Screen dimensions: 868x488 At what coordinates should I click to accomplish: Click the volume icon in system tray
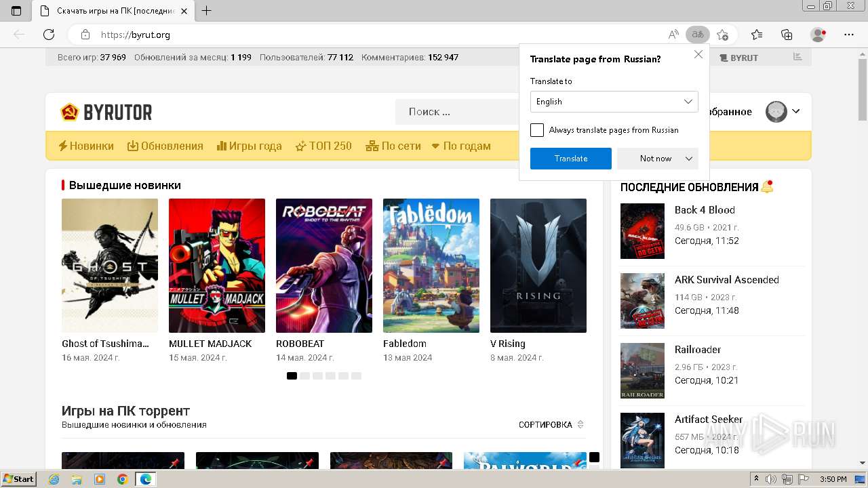coord(770,479)
